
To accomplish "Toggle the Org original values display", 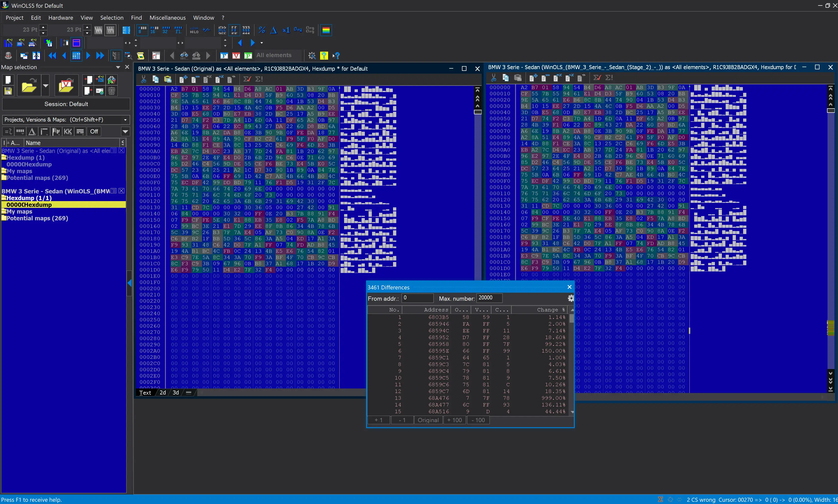I will (298, 30).
